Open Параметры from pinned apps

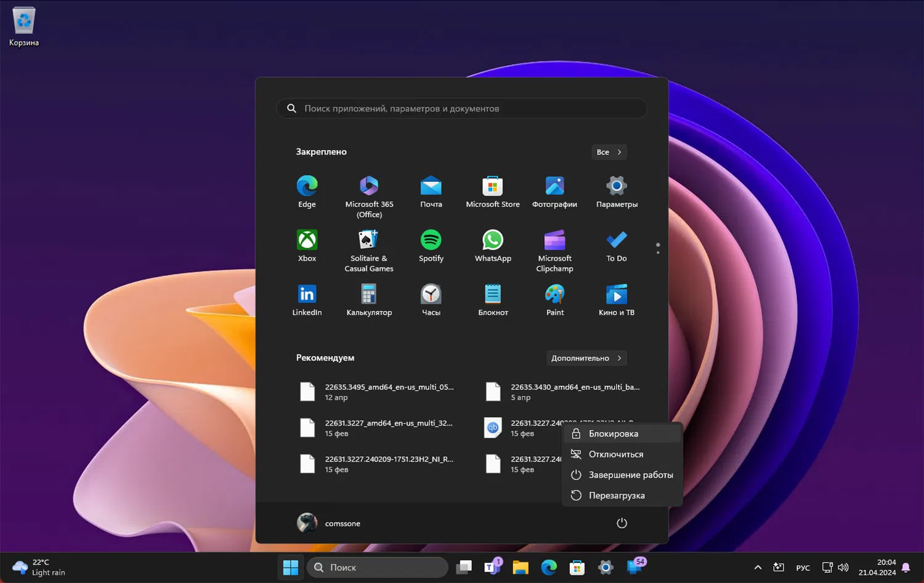(x=617, y=192)
